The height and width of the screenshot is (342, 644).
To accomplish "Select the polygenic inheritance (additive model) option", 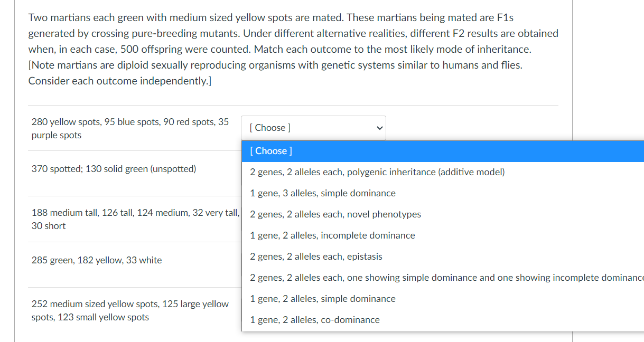I will (377, 172).
